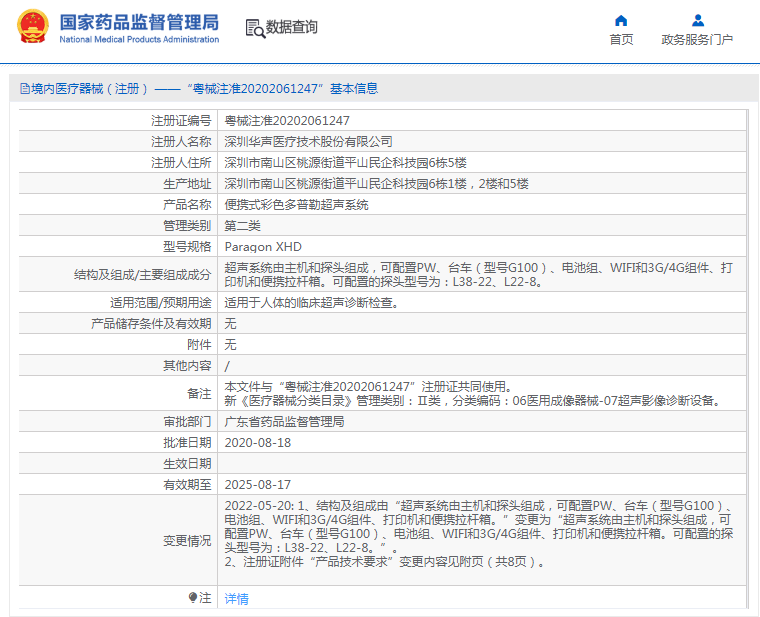The width and height of the screenshot is (760, 617).
Task: Go to 首页 home page
Action: 621,39
